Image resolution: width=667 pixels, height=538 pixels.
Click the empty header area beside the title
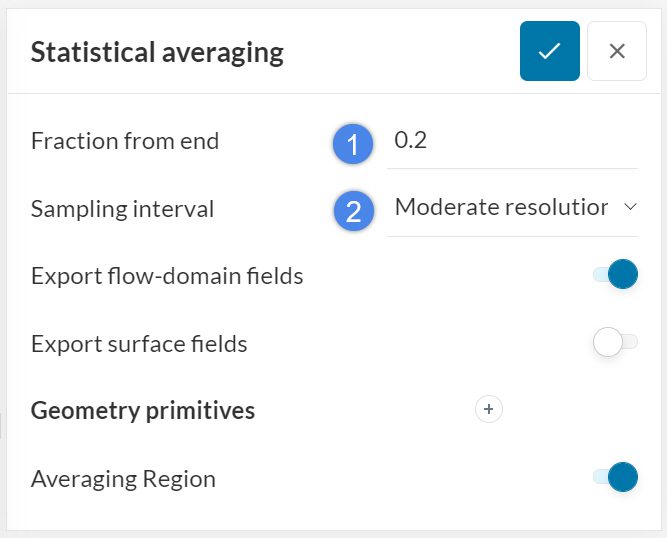tap(400, 52)
